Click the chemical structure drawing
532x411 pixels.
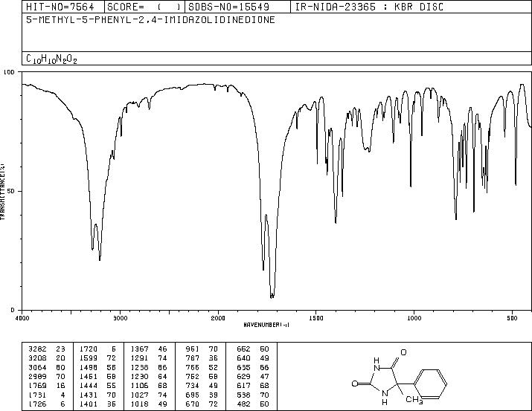400,377
